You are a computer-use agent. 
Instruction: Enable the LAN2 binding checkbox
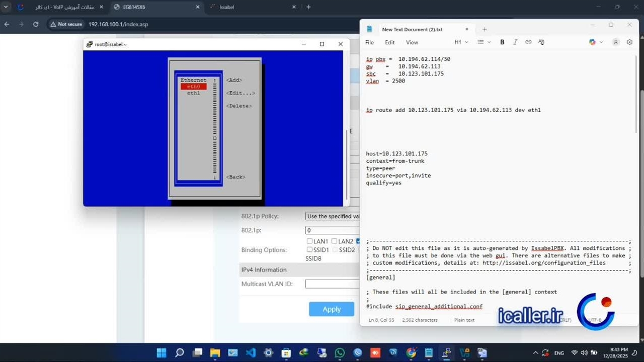point(334,241)
